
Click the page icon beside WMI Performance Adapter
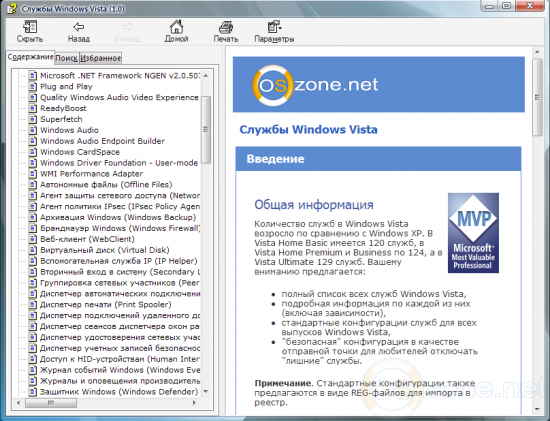(33, 174)
